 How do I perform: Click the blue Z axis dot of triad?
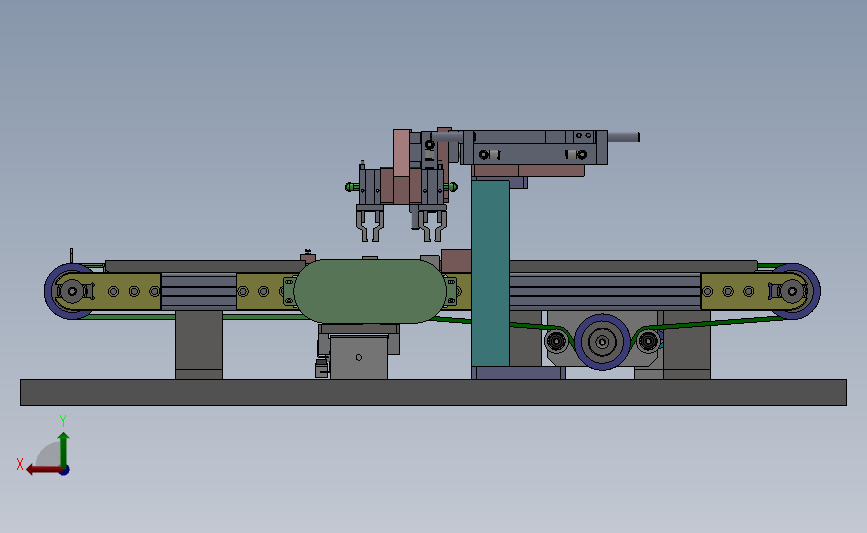[x=65, y=471]
